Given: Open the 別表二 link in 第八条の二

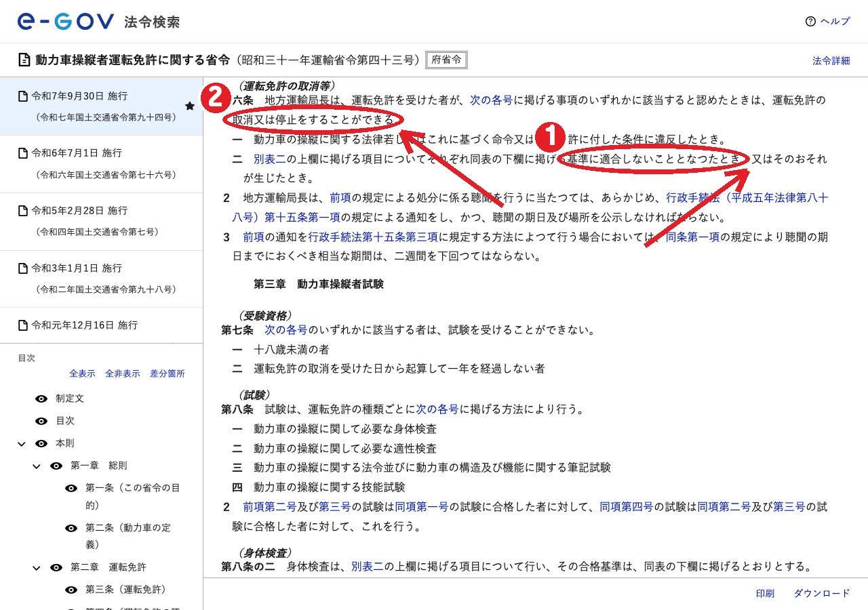Looking at the screenshot, I should pyautogui.click(x=368, y=566).
